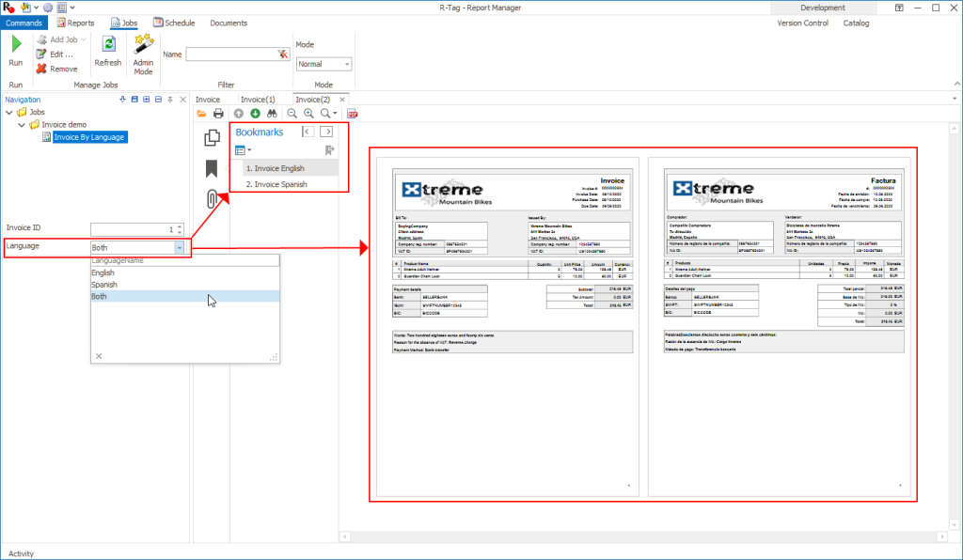Switch to the Invoice document tab
This screenshot has width=963, height=560.
[208, 100]
